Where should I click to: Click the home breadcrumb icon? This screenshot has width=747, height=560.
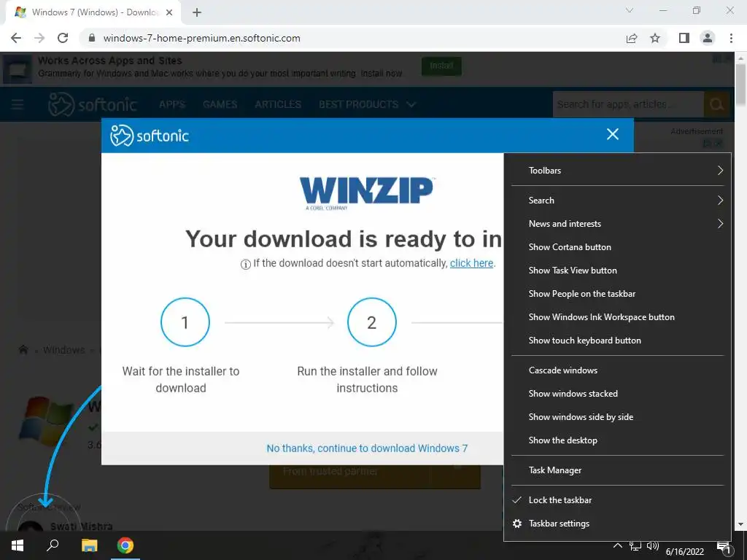(23, 350)
